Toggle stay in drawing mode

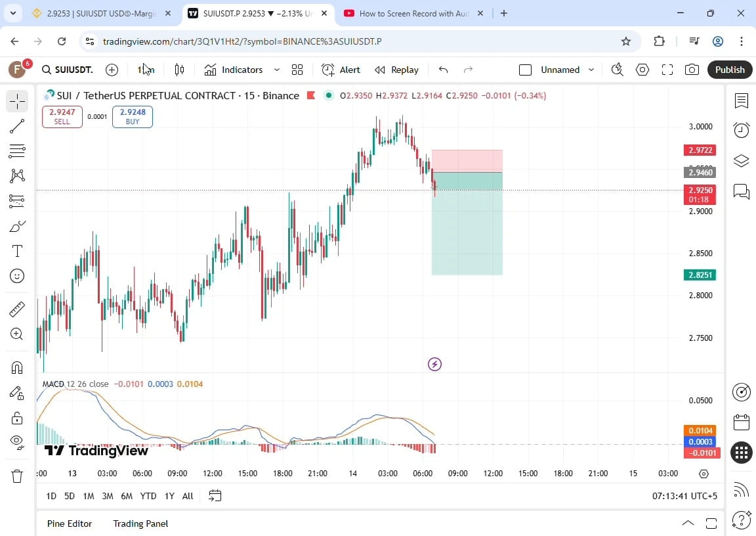[x=17, y=393]
